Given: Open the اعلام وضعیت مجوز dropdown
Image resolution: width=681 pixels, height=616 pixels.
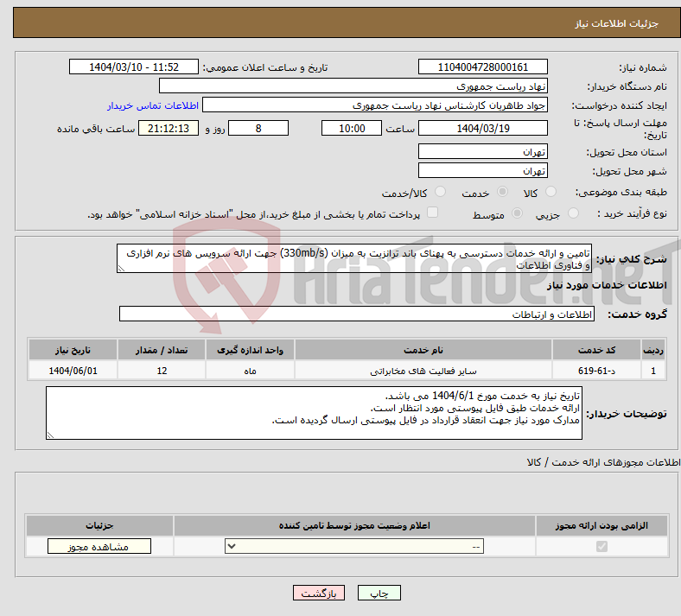Looking at the screenshot, I should (354, 546).
